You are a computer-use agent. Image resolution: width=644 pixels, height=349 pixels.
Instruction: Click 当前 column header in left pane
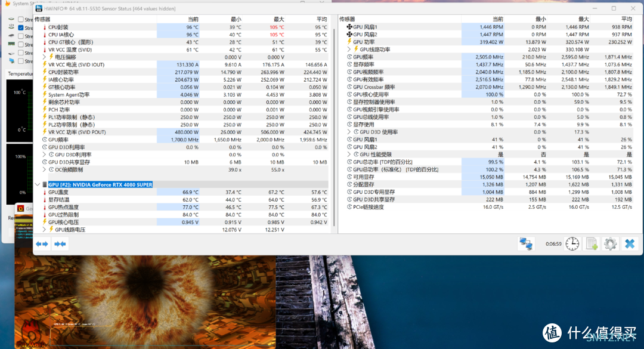tap(193, 19)
